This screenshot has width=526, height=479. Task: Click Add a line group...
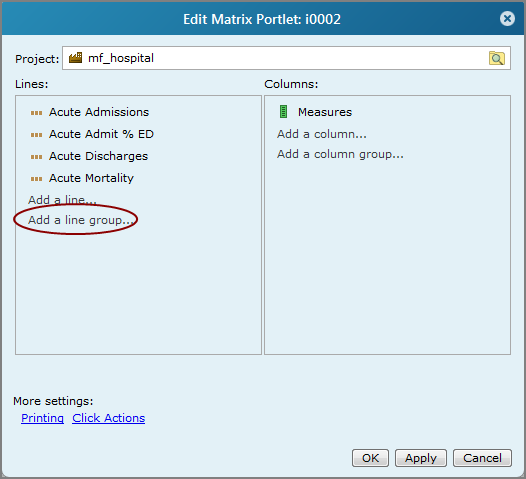pos(81,220)
